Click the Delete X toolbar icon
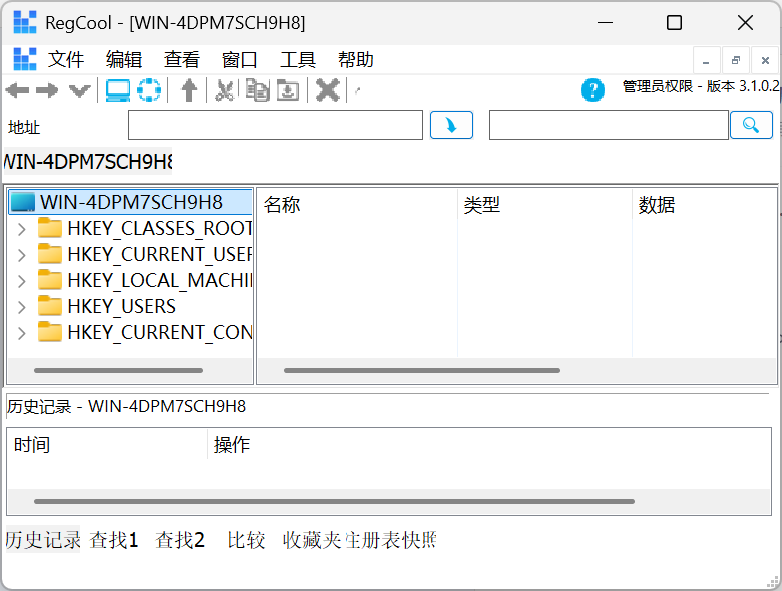This screenshot has width=782, height=591. (328, 90)
